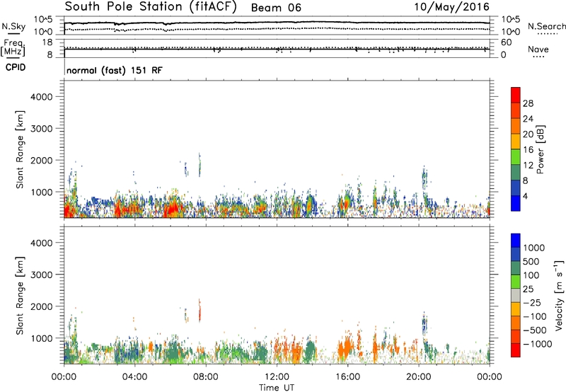Image resolution: width=566 pixels, height=392 pixels.
Task: Click the red velocity streak near 2000 km
Action: (200, 311)
